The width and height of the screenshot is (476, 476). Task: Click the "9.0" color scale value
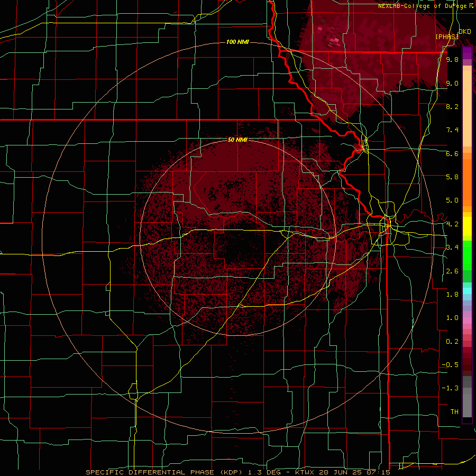click(x=452, y=83)
